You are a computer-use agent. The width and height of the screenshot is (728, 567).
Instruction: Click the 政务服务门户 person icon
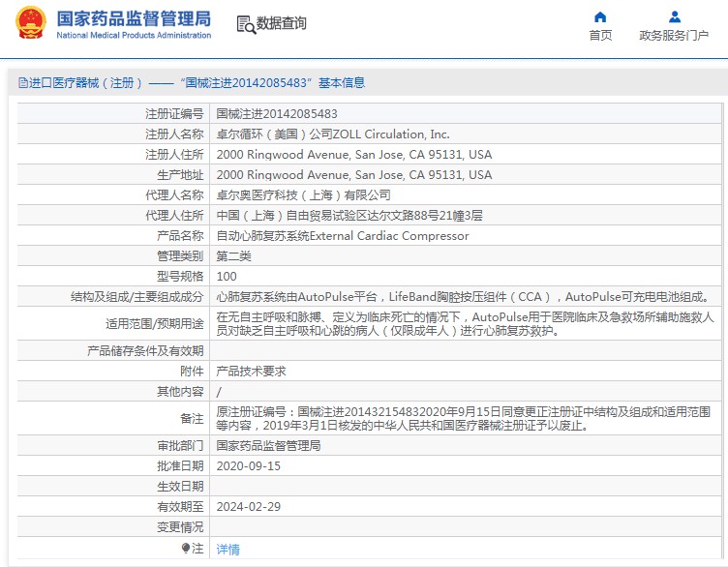pos(675,16)
